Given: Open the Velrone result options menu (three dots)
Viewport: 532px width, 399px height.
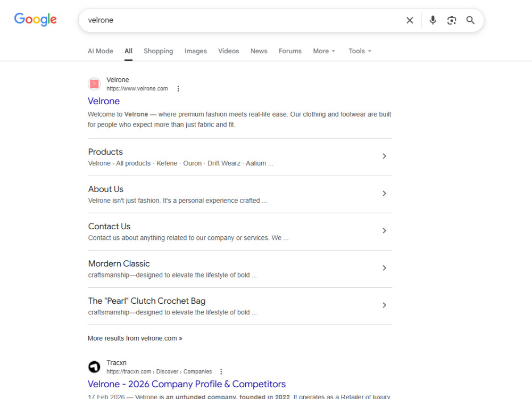Looking at the screenshot, I should click(178, 88).
